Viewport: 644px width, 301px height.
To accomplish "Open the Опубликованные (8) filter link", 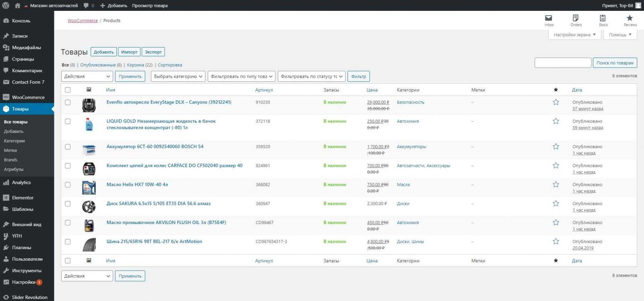I will click(101, 65).
